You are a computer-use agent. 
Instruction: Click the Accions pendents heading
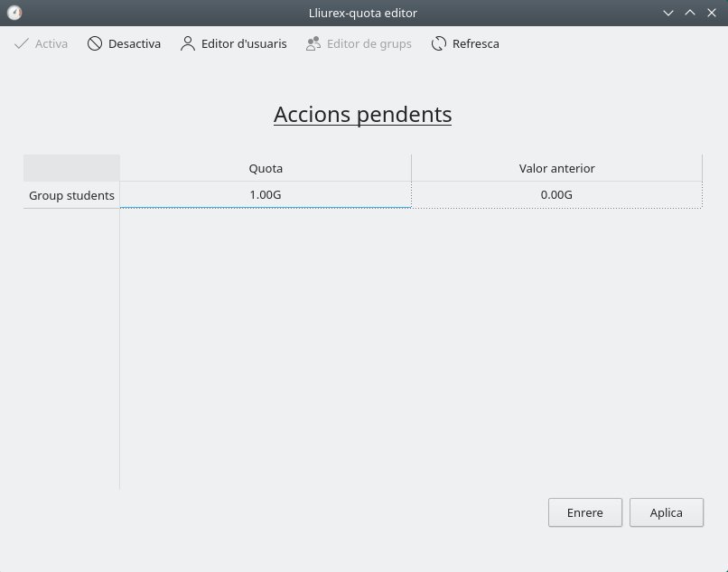362,115
